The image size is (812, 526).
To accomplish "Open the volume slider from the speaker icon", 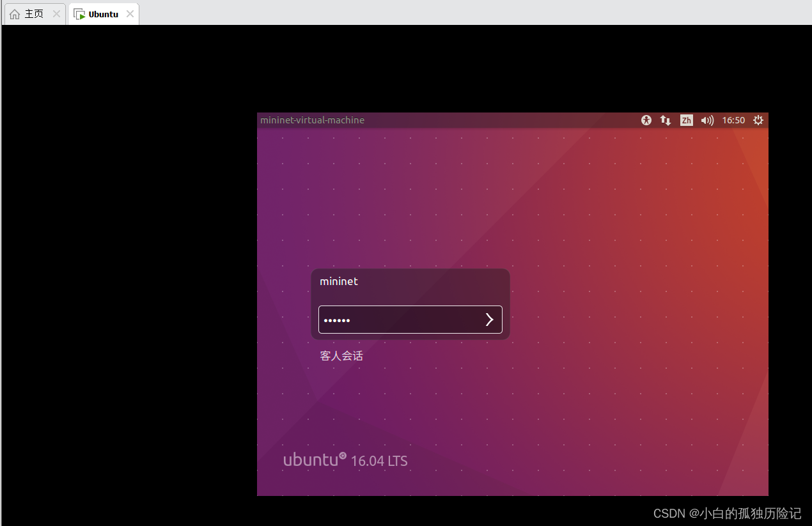I will [x=707, y=120].
